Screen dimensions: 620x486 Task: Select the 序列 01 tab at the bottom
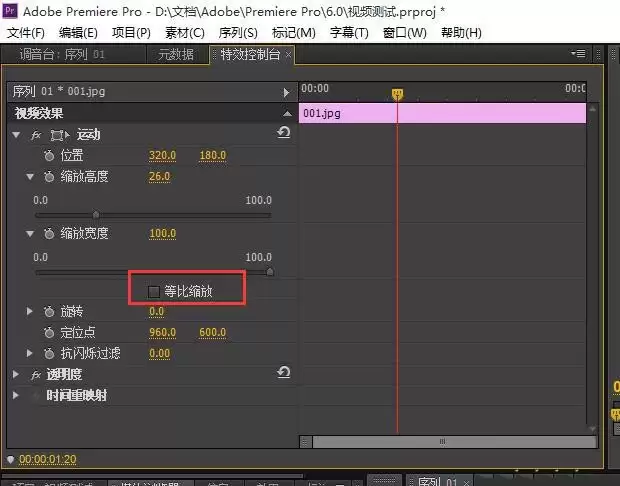pos(439,481)
